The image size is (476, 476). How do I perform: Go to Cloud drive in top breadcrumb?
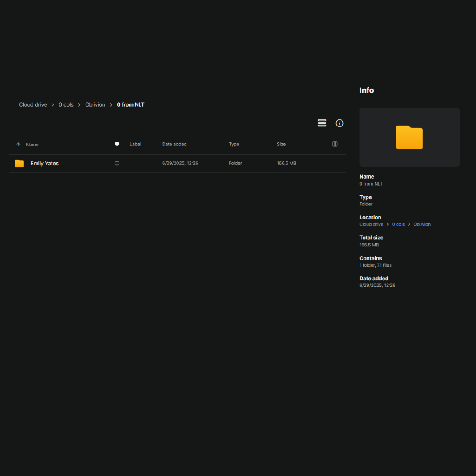click(x=33, y=105)
